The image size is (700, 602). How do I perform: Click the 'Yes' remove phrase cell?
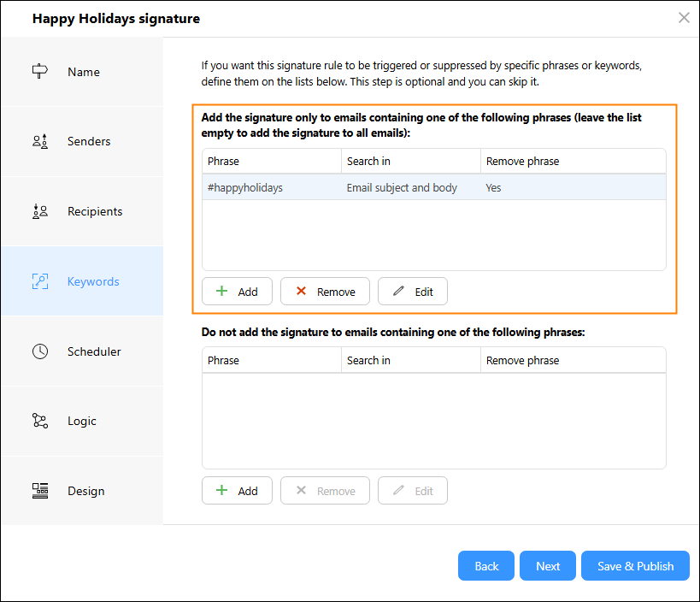574,187
